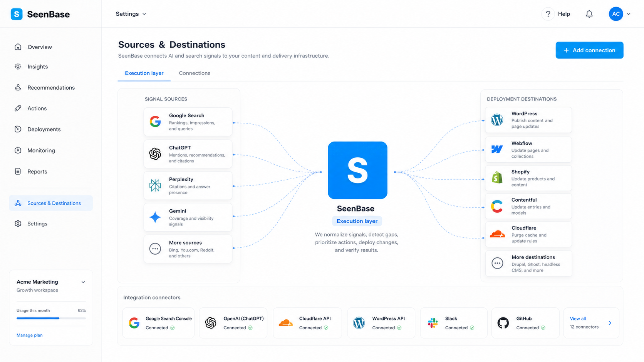
Task: Open Overview via its home icon
Action: (x=18, y=47)
